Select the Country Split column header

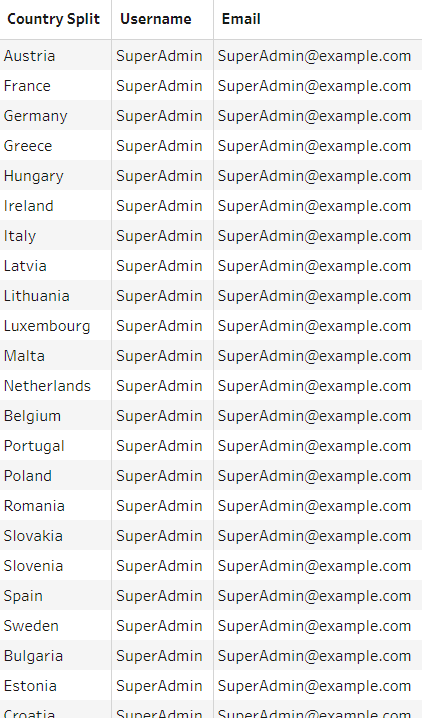(x=54, y=19)
